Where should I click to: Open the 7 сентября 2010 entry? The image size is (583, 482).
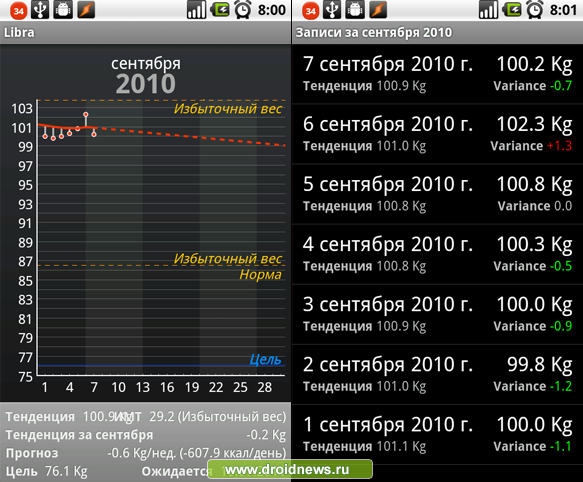point(437,74)
